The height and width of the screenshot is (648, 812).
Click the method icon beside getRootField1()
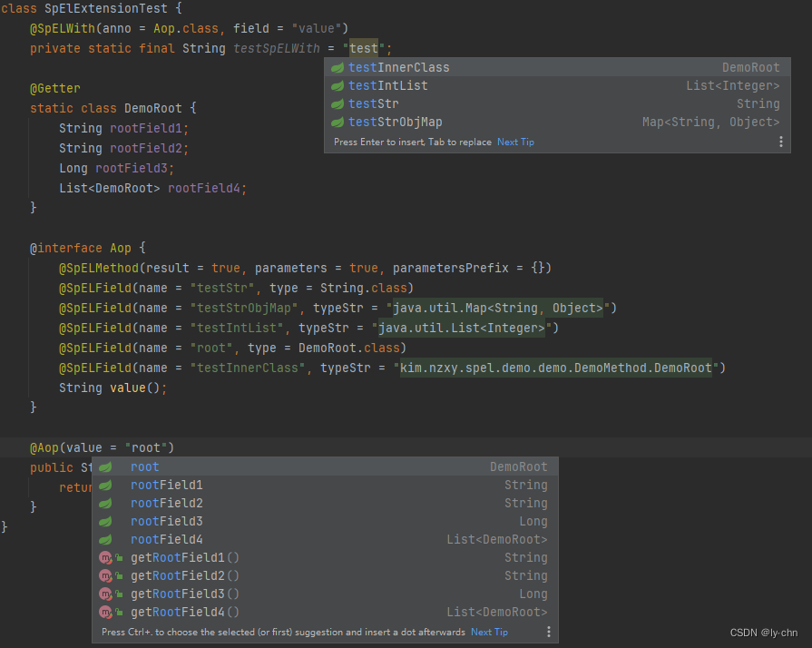point(106,558)
